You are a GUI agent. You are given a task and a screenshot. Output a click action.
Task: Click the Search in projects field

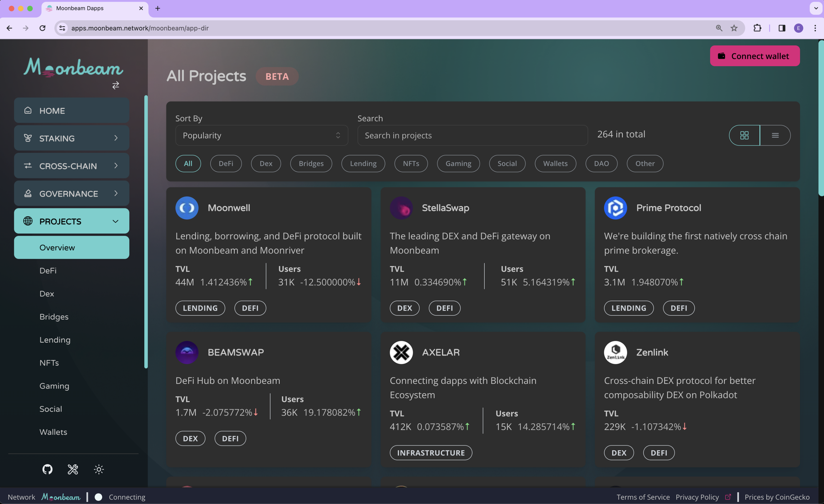[x=472, y=135]
